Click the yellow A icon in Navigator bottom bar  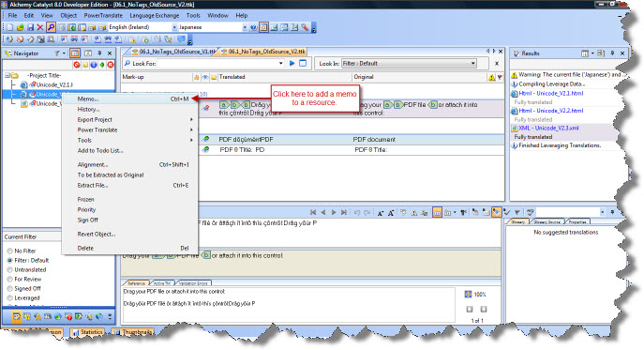coord(37,316)
